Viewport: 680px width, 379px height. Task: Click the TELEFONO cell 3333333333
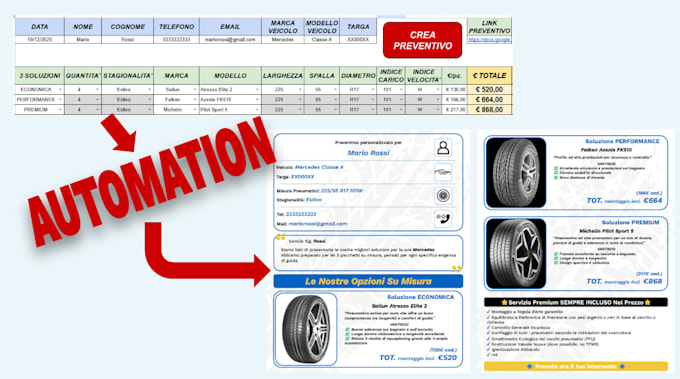177,39
